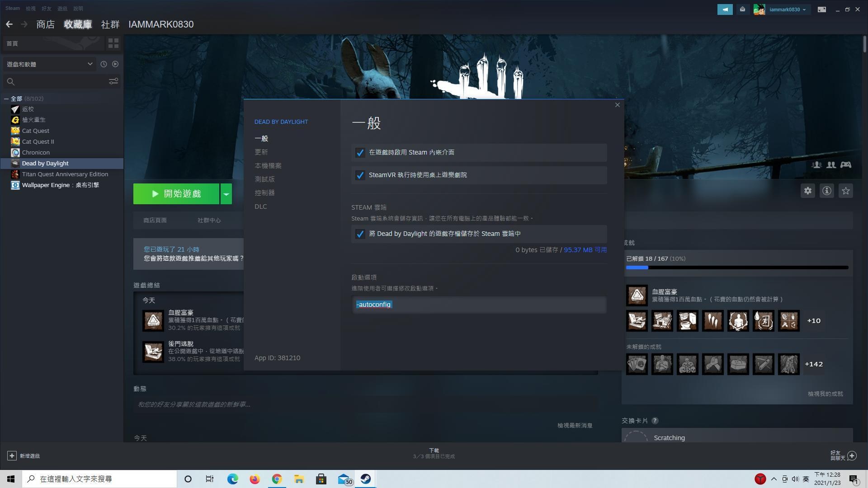Click the Steam taskbar icon
This screenshot has height=488, width=868.
pos(366,479)
